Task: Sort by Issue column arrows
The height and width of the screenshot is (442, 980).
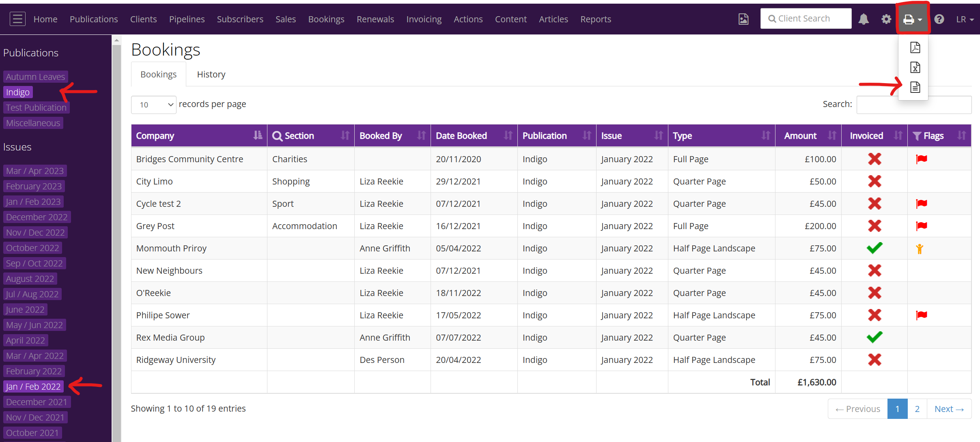Action: tap(658, 135)
